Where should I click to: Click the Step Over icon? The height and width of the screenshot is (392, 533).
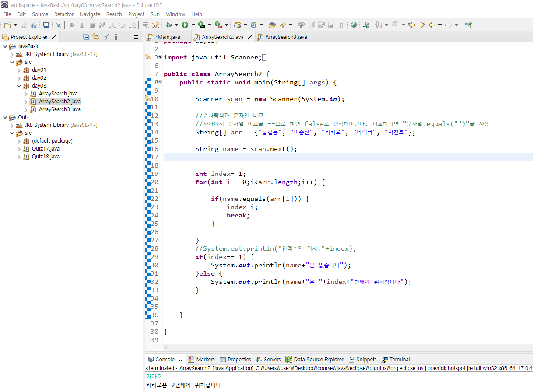pos(122,25)
